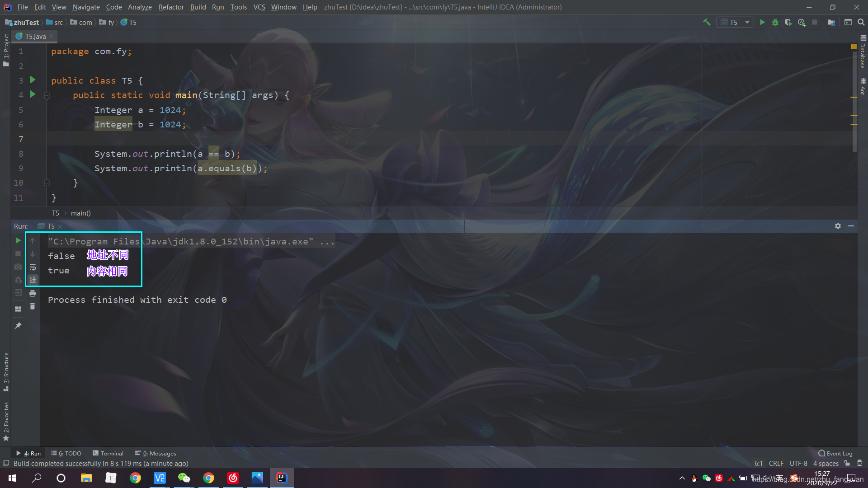Click the Down stack trace arrow
868x488 pixels.
(33, 254)
